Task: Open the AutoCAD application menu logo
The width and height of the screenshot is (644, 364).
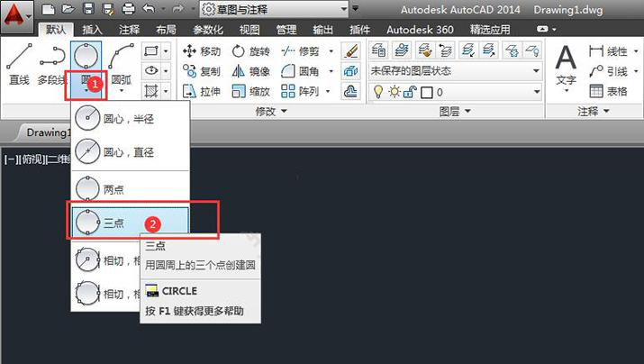Action: pyautogui.click(x=16, y=16)
